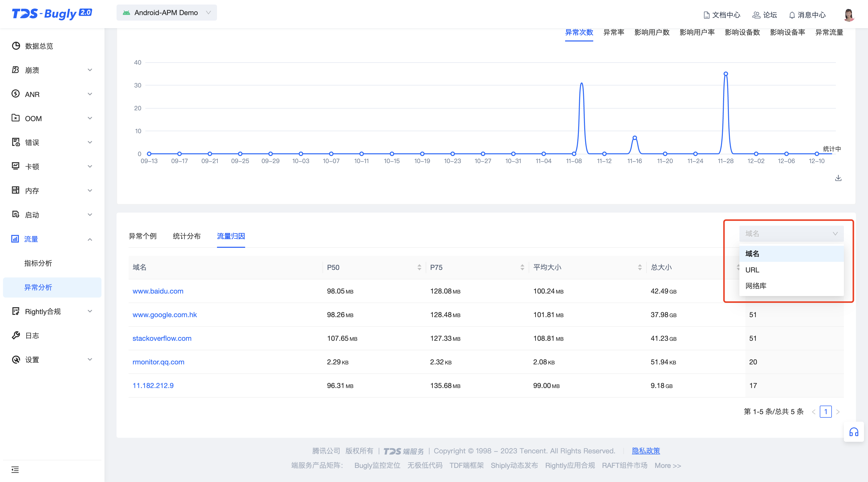Expand the 错误 menu chevron

(90, 142)
